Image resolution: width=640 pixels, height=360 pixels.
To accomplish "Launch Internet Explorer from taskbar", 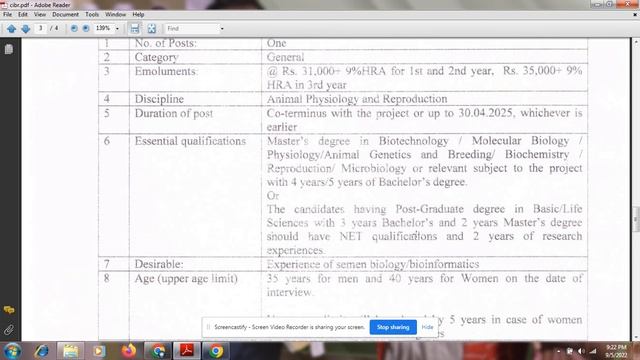I will click(x=41, y=351).
